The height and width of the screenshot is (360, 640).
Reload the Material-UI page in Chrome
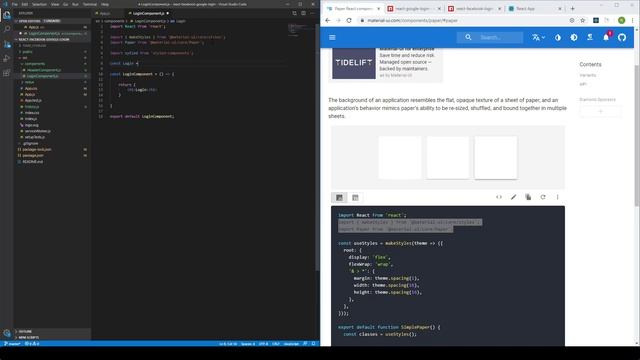coord(349,20)
